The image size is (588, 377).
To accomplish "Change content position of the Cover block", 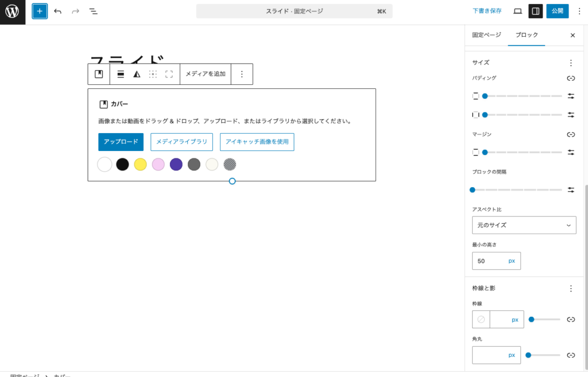I will pyautogui.click(x=153, y=74).
